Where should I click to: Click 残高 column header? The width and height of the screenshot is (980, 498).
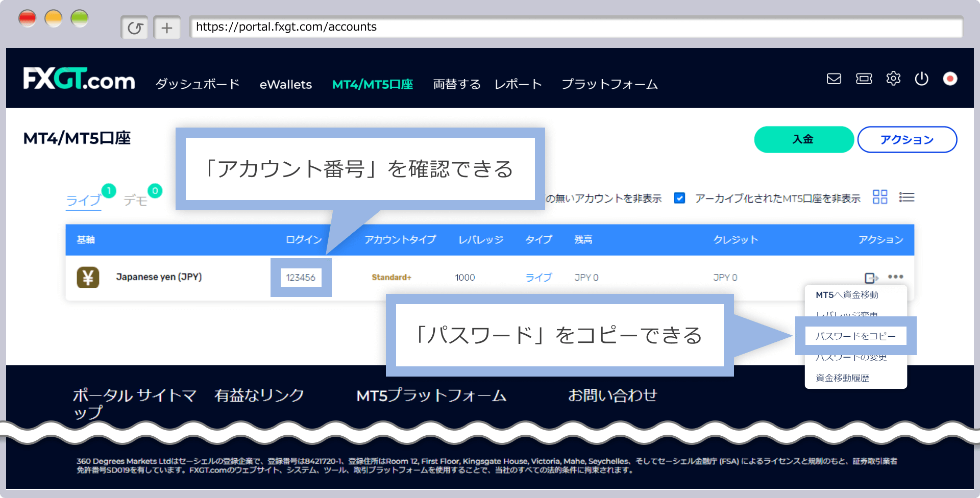(x=583, y=240)
